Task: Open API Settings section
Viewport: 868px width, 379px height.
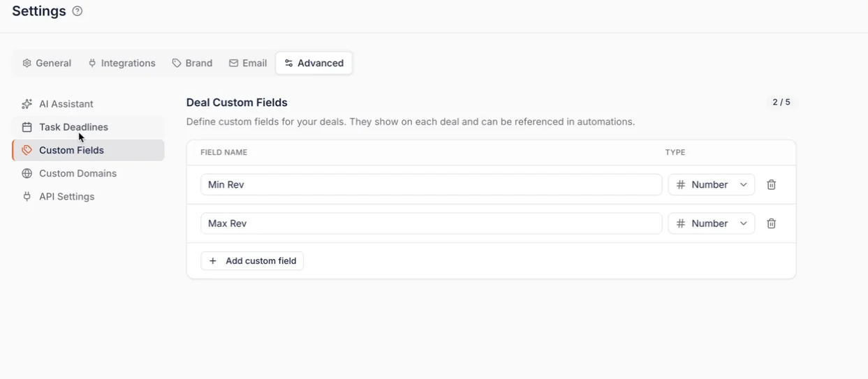Action: (x=89, y=197)
